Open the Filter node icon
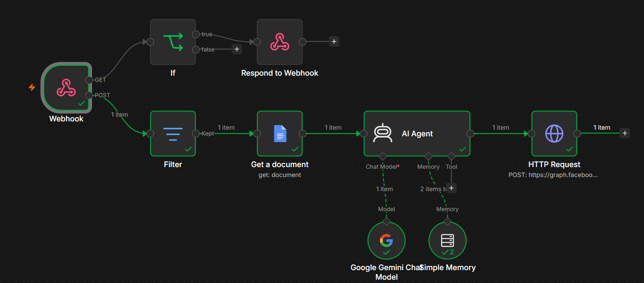The height and width of the screenshot is (283, 644). 173,133
